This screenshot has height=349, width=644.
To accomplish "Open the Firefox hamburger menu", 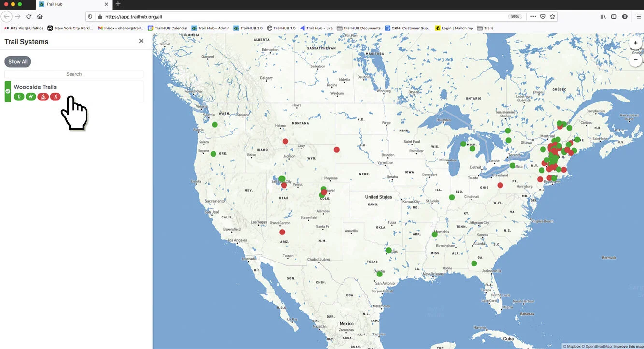I will click(639, 16).
